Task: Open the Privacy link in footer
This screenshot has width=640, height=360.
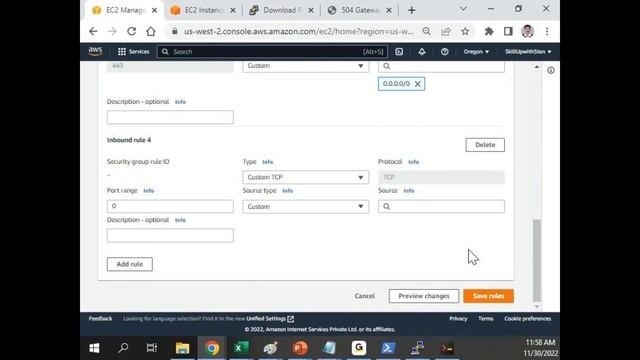Action: [458, 319]
